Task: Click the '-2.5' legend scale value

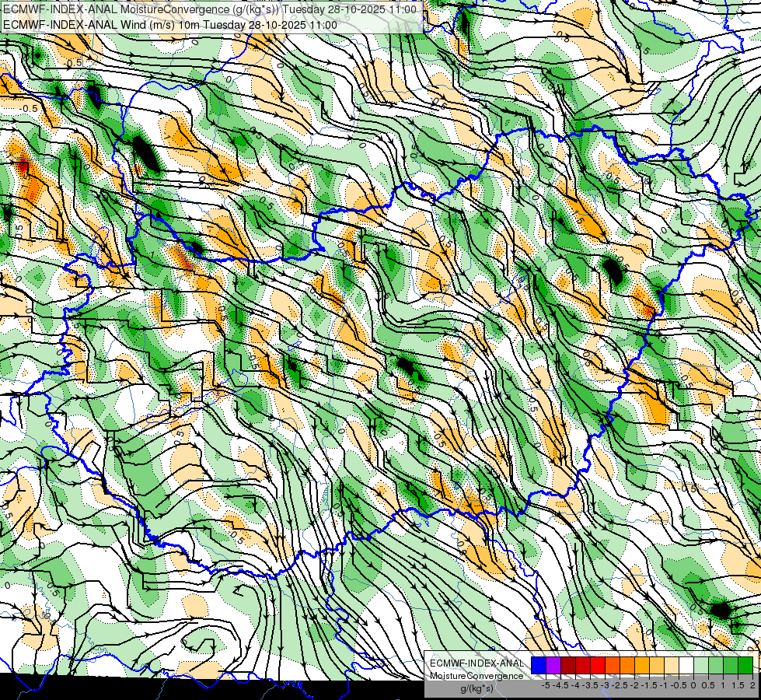Action: click(x=620, y=685)
